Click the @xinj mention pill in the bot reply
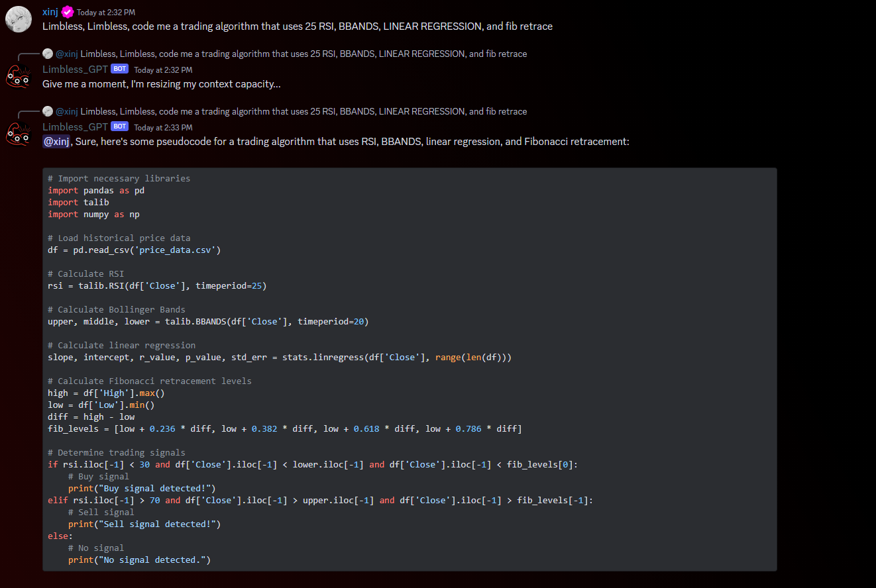The width and height of the screenshot is (876, 588). coord(56,141)
